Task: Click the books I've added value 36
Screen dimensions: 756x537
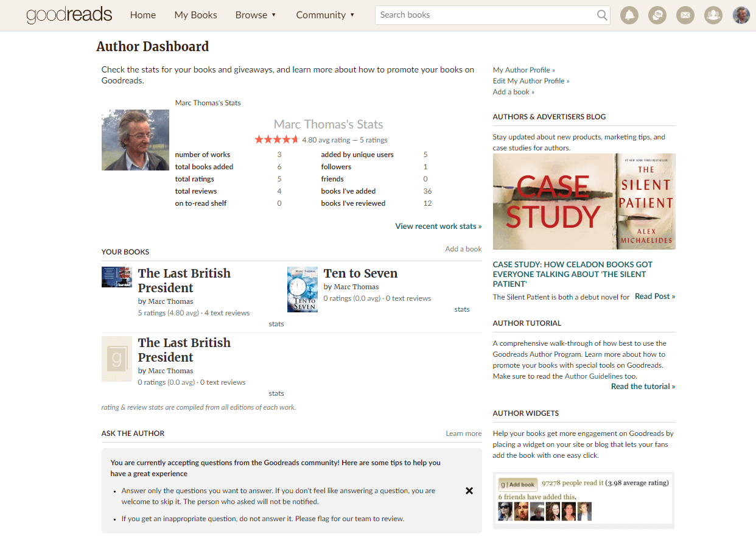Action: coord(427,191)
